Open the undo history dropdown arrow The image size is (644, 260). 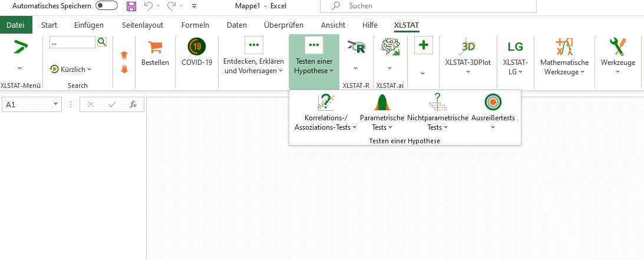pos(158,6)
